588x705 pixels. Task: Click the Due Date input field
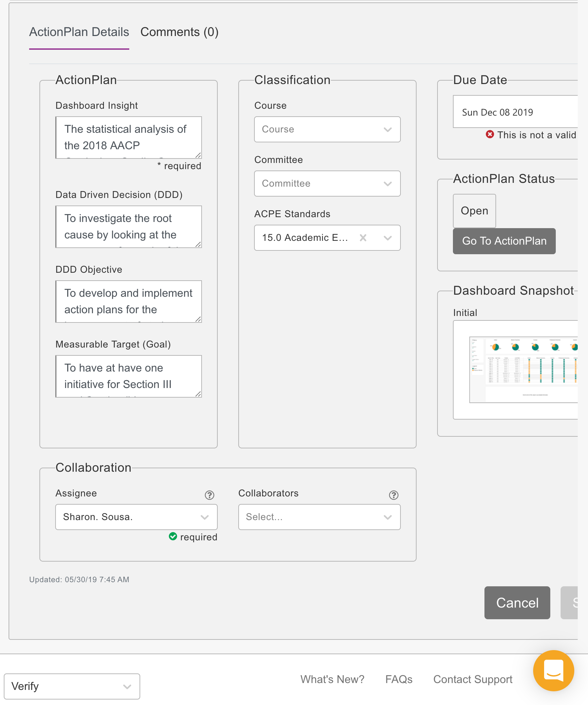[514, 112]
